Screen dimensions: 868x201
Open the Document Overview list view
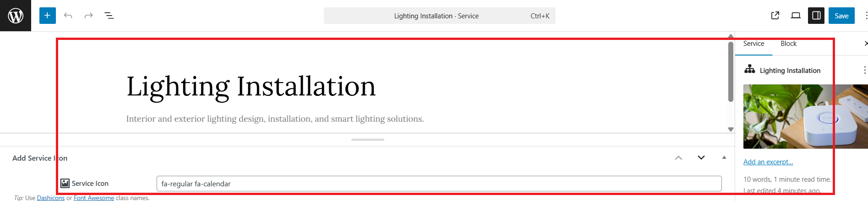click(x=109, y=16)
